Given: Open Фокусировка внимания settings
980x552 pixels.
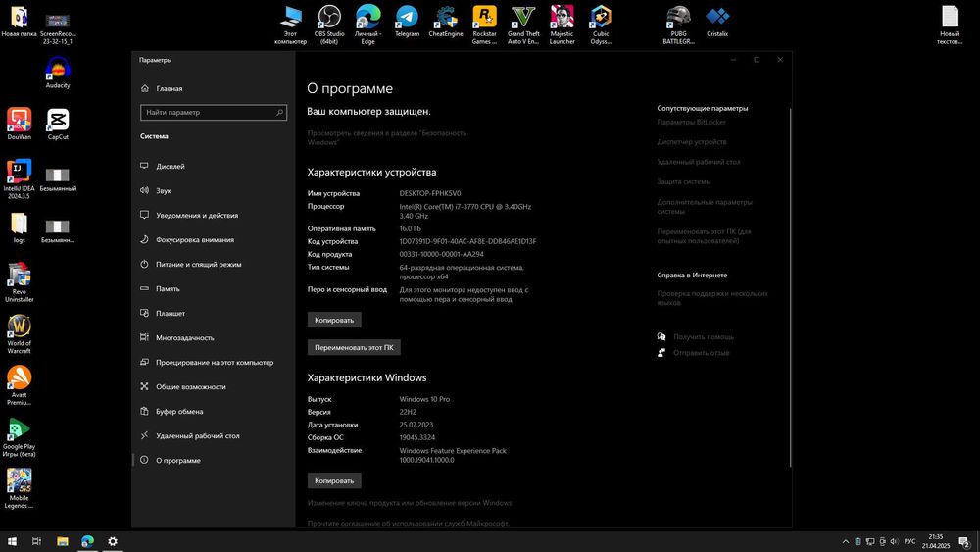Looking at the screenshot, I should [x=213, y=239].
